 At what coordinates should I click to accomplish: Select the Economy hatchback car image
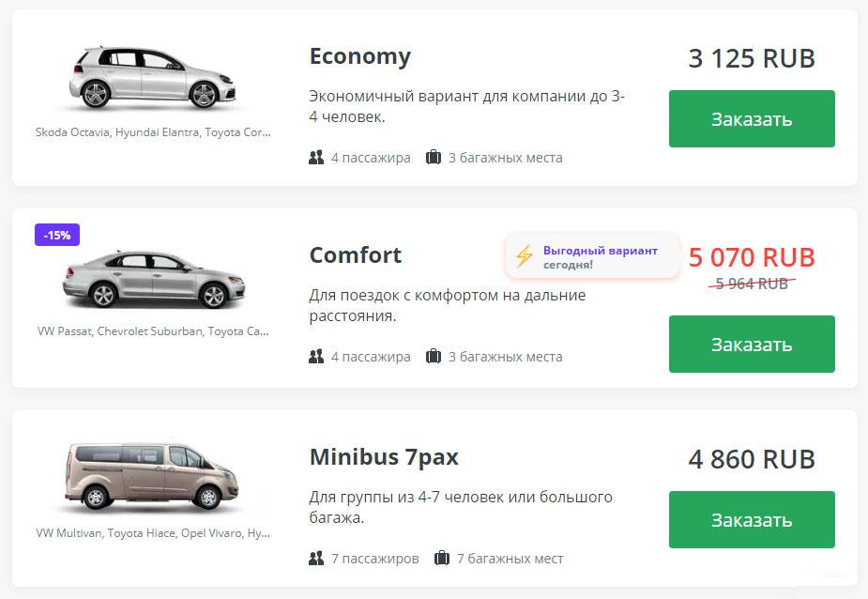[152, 77]
